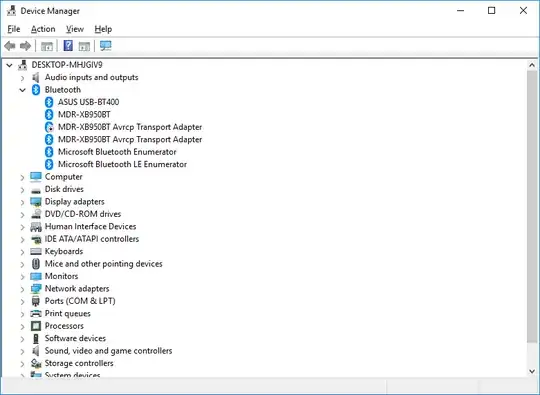The height and width of the screenshot is (395, 540).
Task: Click the Show/Hide Console Tree toolbar icon
Action: pyautogui.click(x=47, y=46)
